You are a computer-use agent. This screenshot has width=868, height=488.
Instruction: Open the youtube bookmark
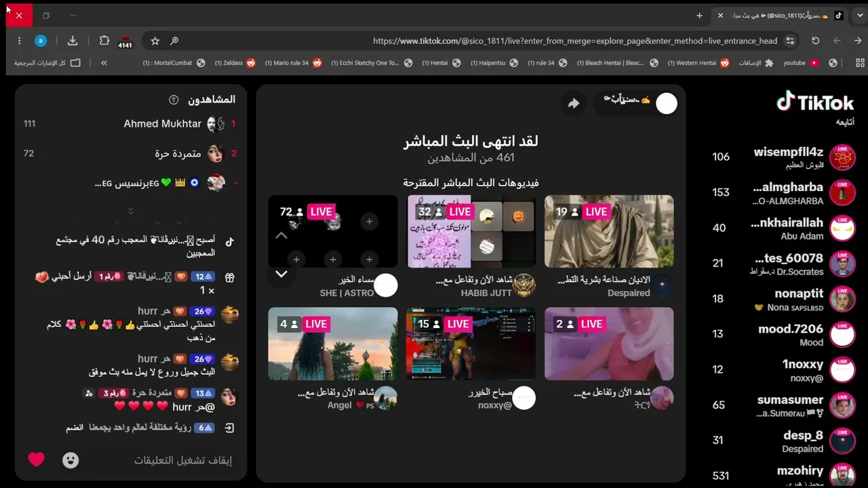[801, 63]
